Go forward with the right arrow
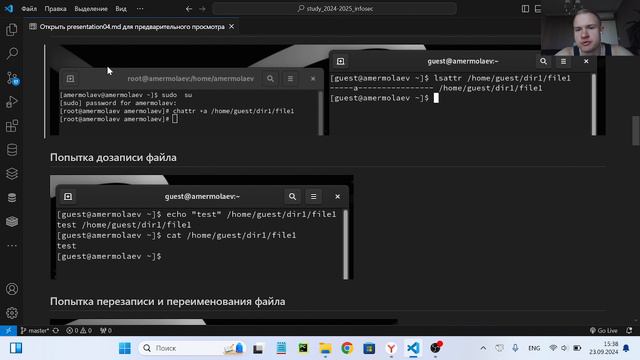This screenshot has width=640, height=360. 202,9
